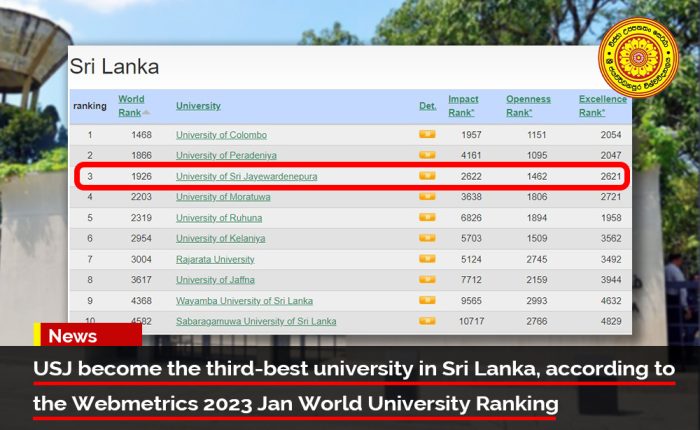This screenshot has height=430, width=700.
Task: Click the red News label tag
Action: point(73,336)
